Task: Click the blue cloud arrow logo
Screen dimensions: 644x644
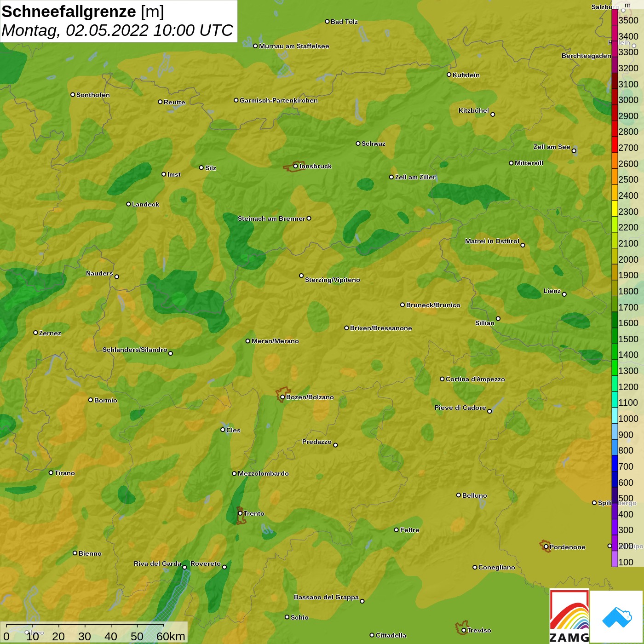Action: pos(617,617)
